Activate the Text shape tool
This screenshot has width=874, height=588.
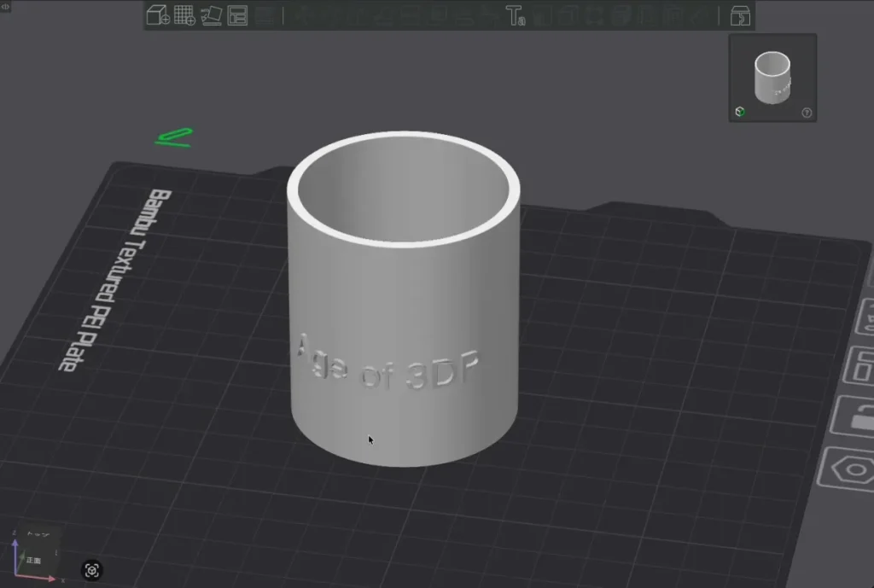click(x=515, y=15)
